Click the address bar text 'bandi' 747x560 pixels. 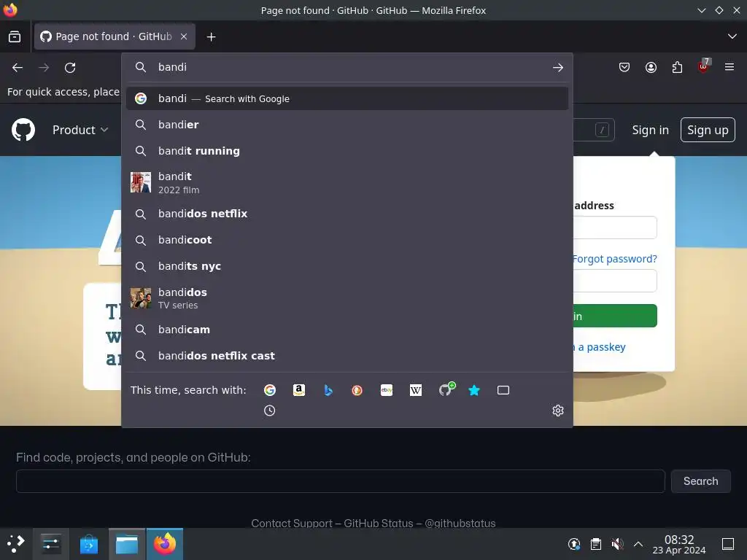172,67
